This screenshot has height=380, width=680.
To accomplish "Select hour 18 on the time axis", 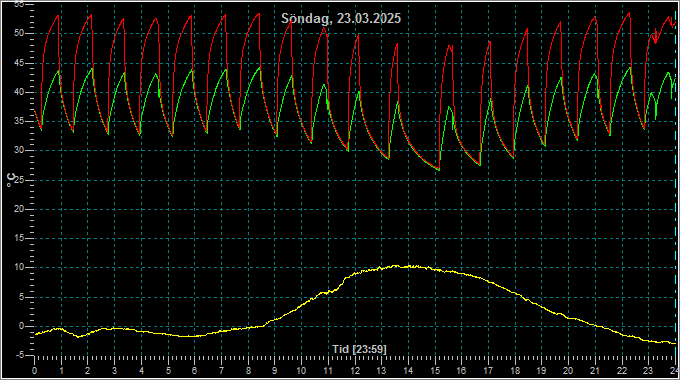I will pyautogui.click(x=515, y=371).
